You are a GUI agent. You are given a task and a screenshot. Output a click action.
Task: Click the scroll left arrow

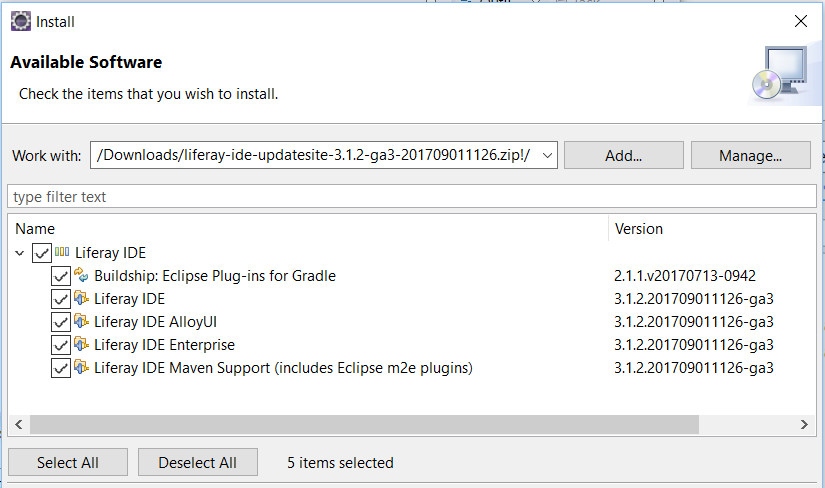click(x=18, y=424)
